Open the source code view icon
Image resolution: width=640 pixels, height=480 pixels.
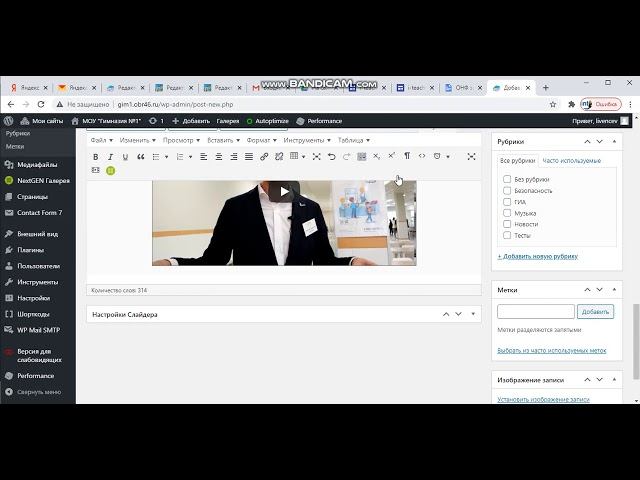(x=422, y=156)
